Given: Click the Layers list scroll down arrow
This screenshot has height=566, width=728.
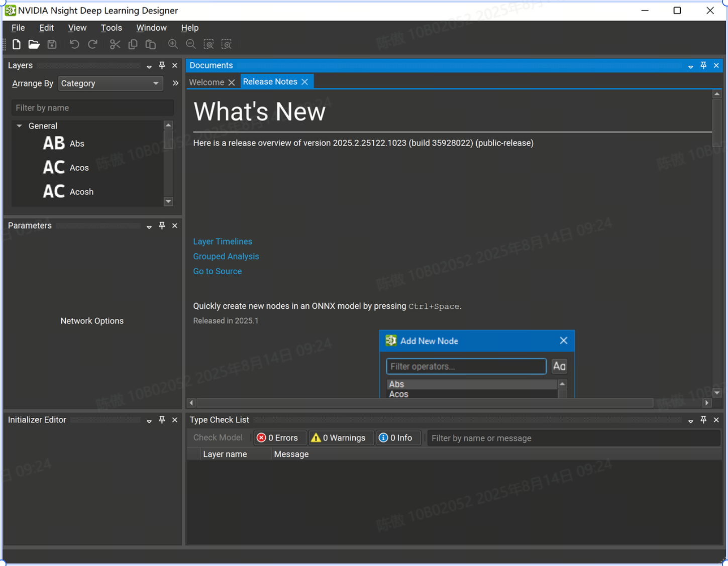Looking at the screenshot, I should [168, 201].
